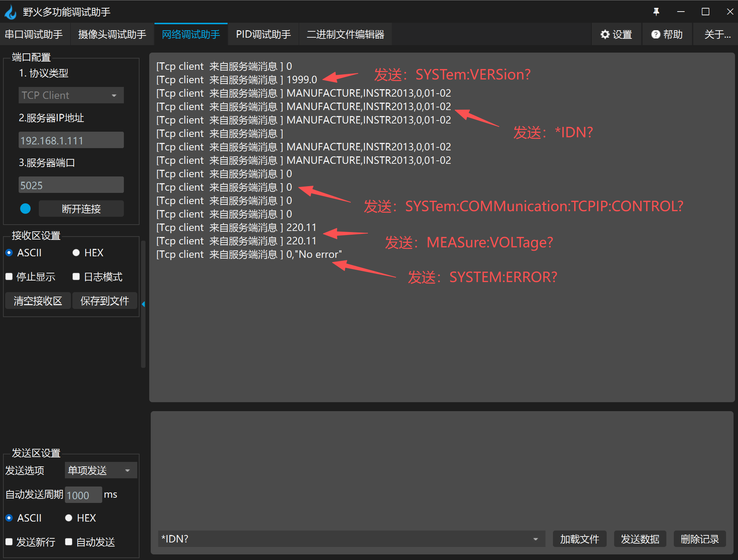The height and width of the screenshot is (560, 738).
Task: Toggle the 日志模式 checkbox
Action: tap(76, 276)
